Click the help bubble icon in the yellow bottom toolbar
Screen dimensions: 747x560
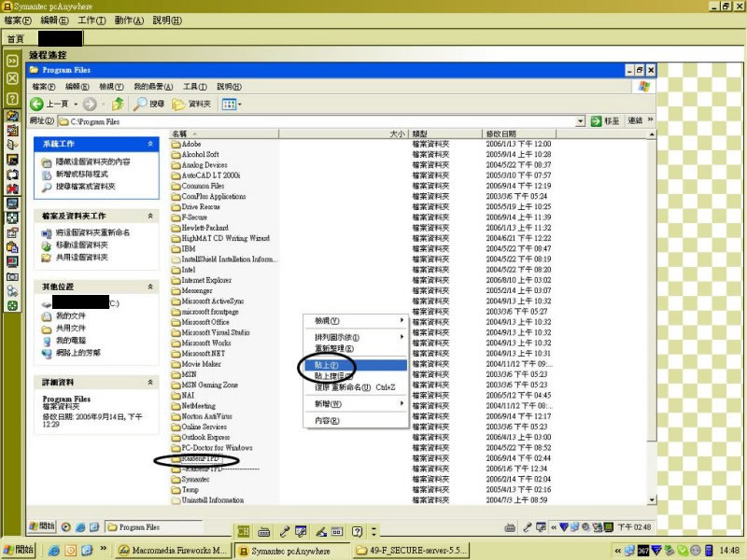pyautogui.click(x=358, y=531)
